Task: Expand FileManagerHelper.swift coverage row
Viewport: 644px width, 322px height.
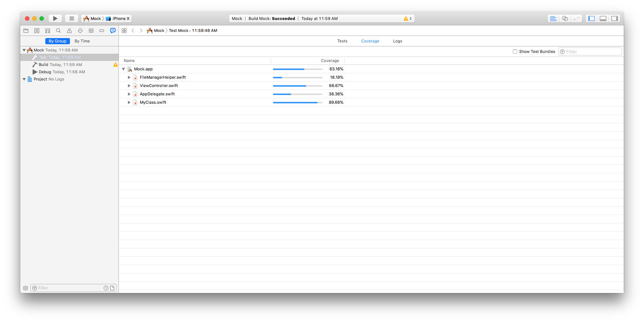Action: click(x=129, y=78)
